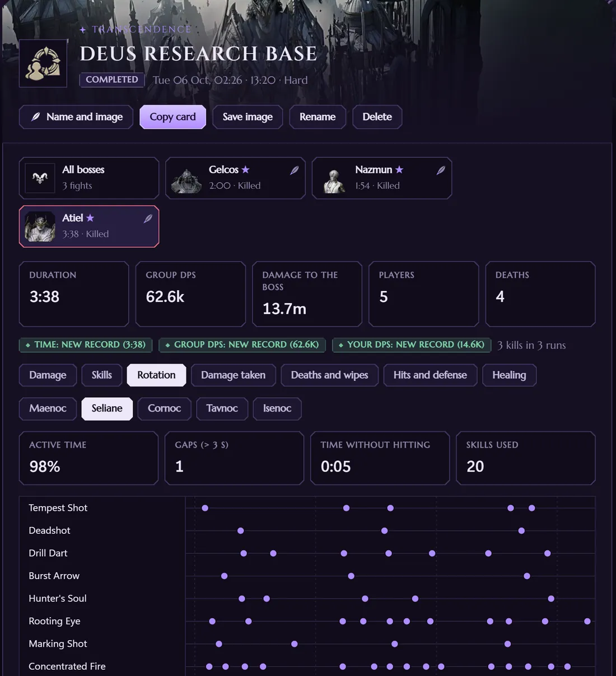This screenshot has height=676, width=616.
Task: Click the Gelcos boss portrait
Action: coord(186,179)
